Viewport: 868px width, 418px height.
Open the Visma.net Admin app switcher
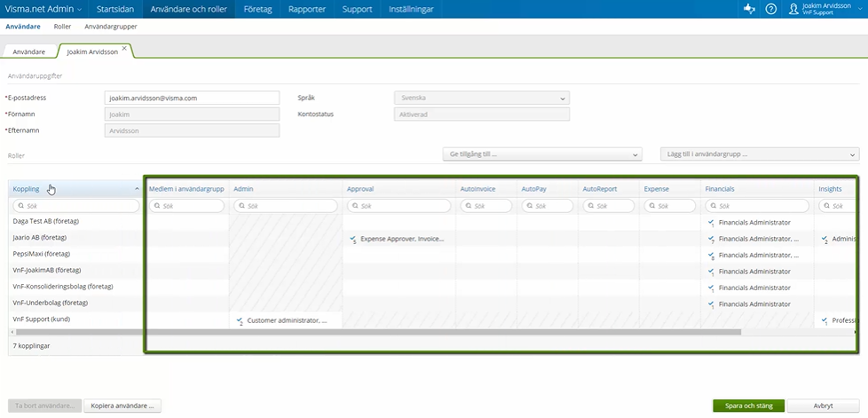coord(43,9)
